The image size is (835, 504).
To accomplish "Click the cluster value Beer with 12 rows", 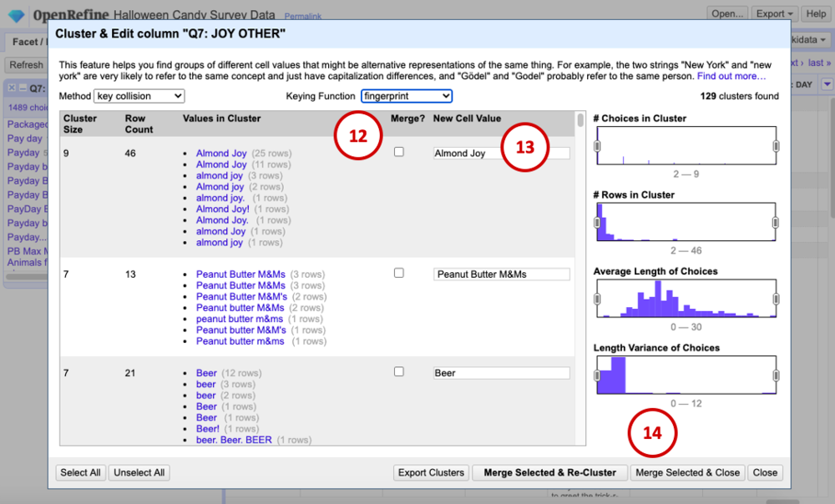I will pyautogui.click(x=206, y=373).
